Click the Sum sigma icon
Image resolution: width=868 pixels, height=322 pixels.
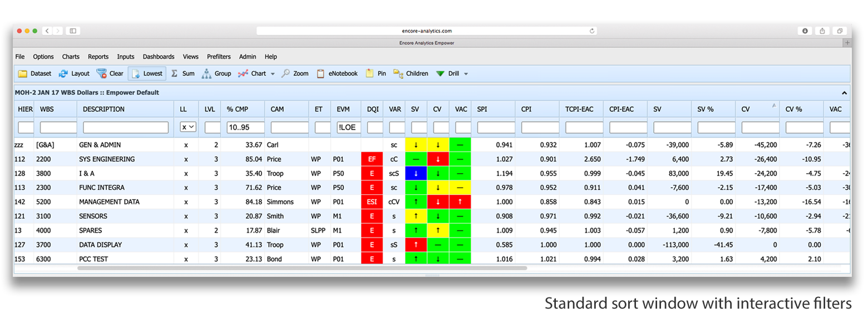[175, 74]
